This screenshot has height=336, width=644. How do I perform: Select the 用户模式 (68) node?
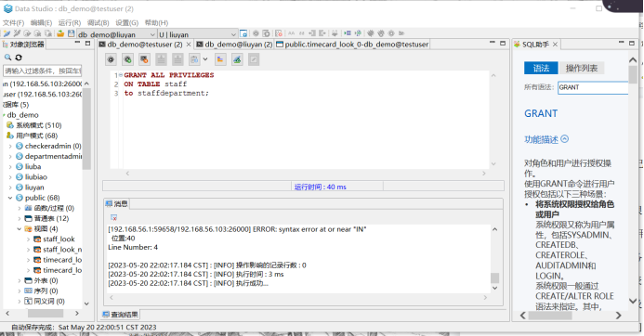(x=33, y=136)
